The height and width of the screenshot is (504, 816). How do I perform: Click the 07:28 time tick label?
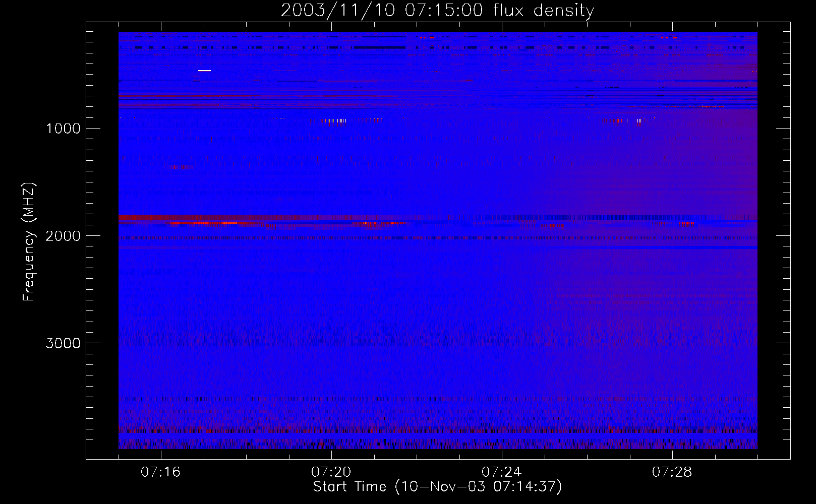point(672,472)
